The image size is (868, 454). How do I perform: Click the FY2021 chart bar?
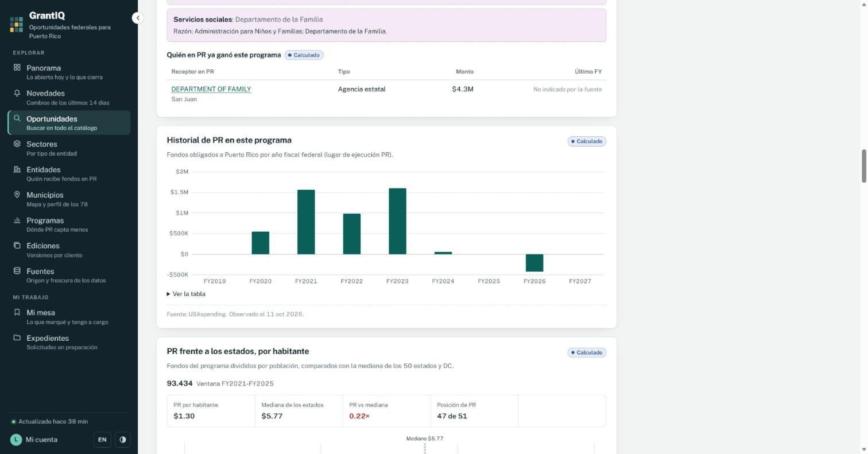click(306, 222)
